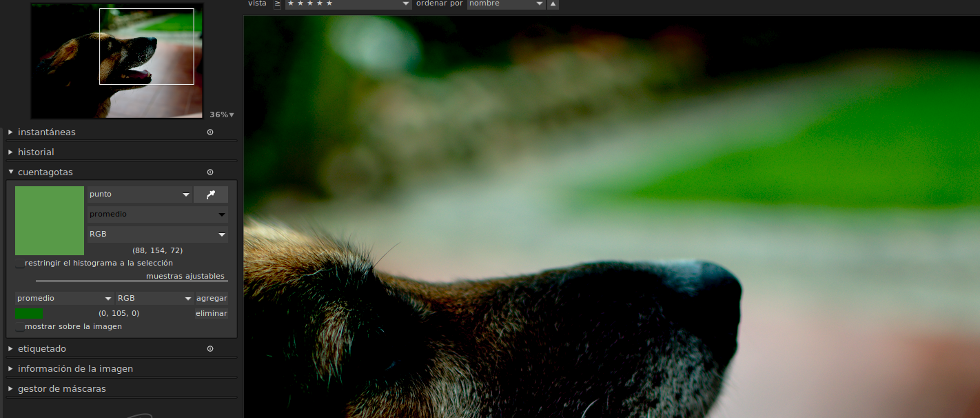Viewport: 980px width, 418px height.
Task: Click the muestras ajustables label
Action: [x=185, y=276]
